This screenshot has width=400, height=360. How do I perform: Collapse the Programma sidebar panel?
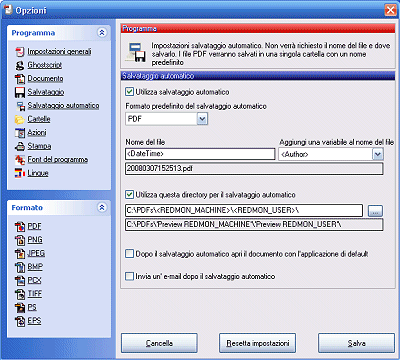102,32
